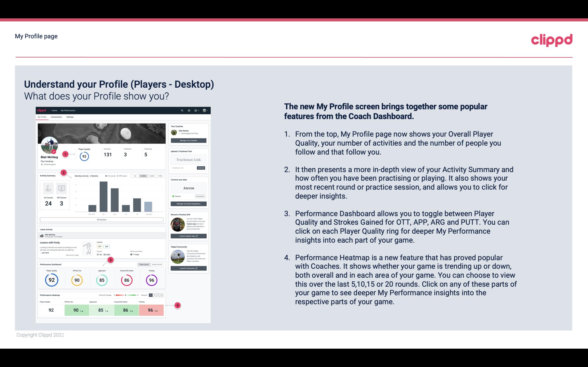Click the Around the Green ring icon
588x367 pixels.
point(127,280)
